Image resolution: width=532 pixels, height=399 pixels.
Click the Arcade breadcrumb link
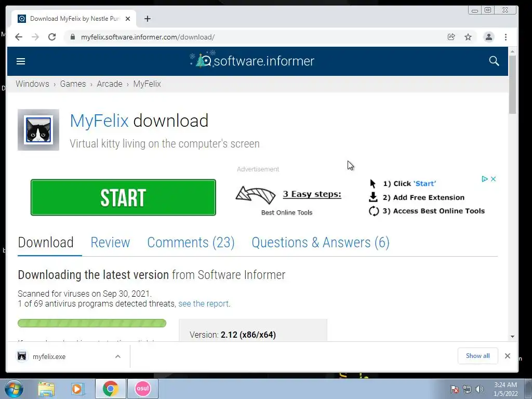tap(110, 84)
